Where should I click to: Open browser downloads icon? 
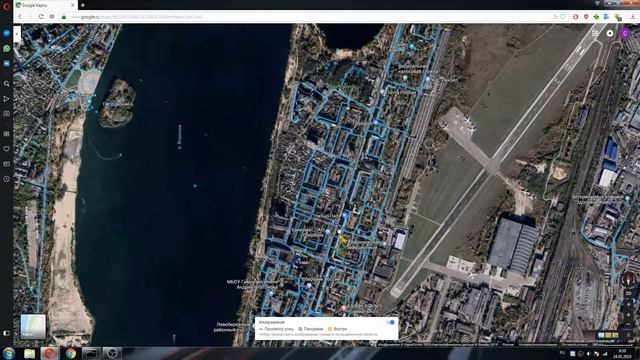point(633,17)
